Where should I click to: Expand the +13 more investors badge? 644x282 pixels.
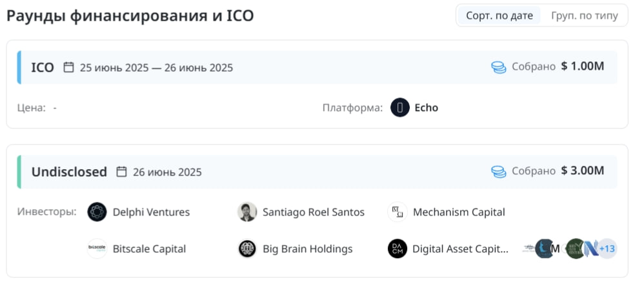click(607, 248)
